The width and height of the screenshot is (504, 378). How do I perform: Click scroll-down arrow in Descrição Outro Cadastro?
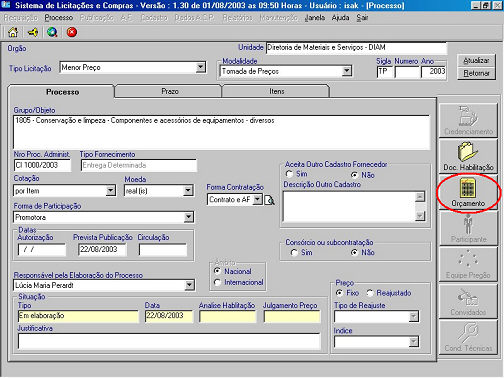pyautogui.click(x=420, y=216)
